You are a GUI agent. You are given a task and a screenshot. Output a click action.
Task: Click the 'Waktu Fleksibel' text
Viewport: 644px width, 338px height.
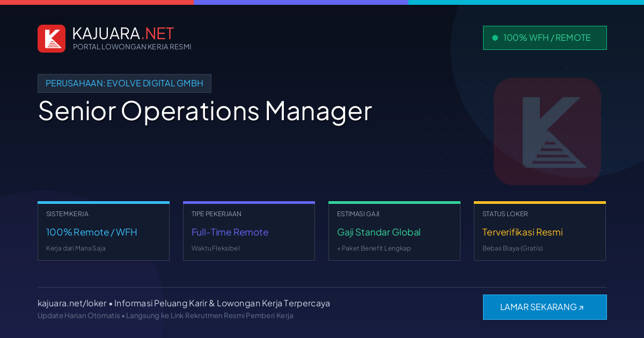pos(216,248)
